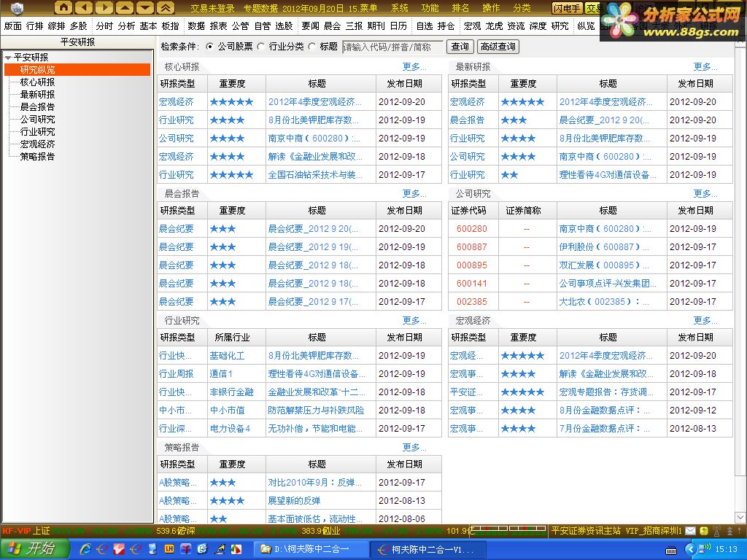Click the 查询 search button
Viewport: 747px width, 560px height.
(x=460, y=47)
